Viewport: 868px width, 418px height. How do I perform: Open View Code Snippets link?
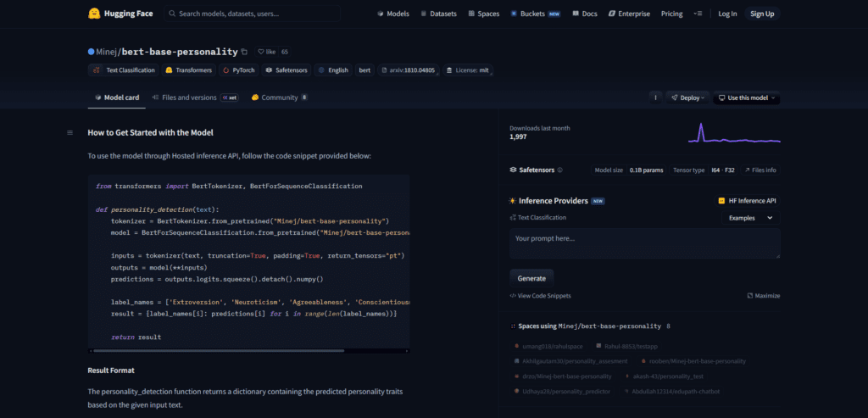[x=540, y=296]
